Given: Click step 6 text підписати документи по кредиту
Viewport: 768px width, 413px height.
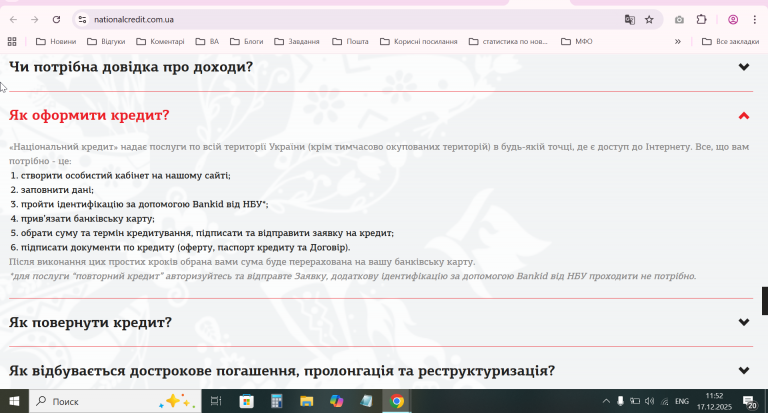Looking at the screenshot, I should coord(186,247).
